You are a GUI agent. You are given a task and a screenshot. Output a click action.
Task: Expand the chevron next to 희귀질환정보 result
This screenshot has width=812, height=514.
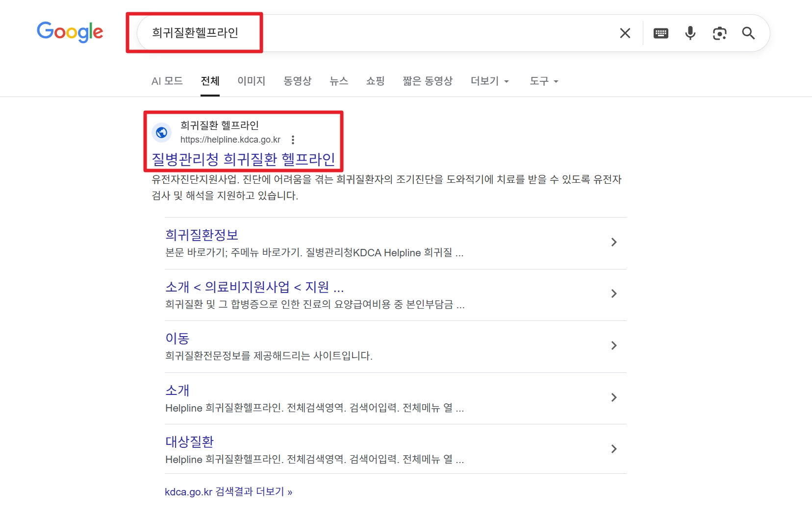pyautogui.click(x=613, y=242)
